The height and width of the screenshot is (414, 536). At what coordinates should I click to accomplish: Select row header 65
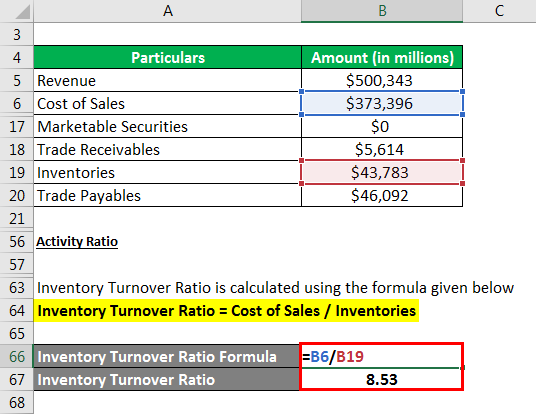[17, 334]
